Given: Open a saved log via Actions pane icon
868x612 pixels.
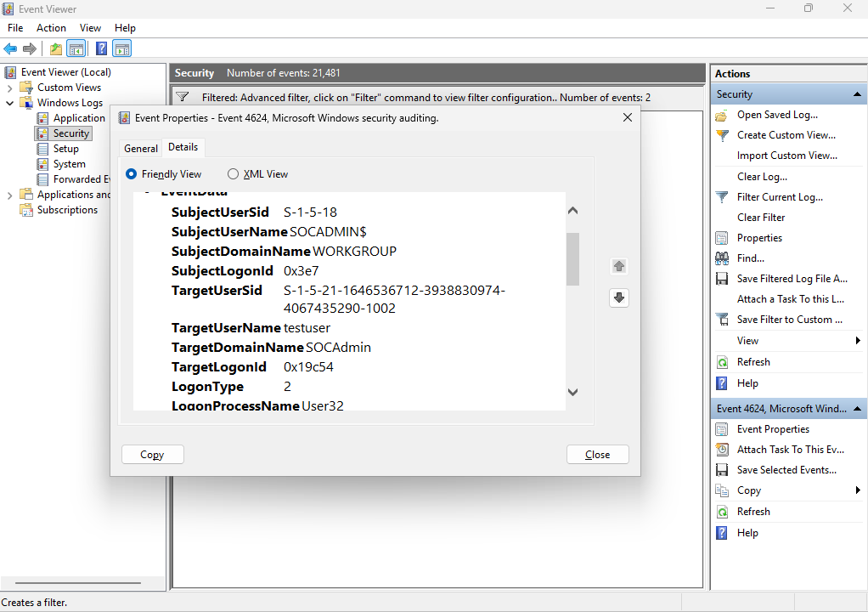Looking at the screenshot, I should [721, 115].
